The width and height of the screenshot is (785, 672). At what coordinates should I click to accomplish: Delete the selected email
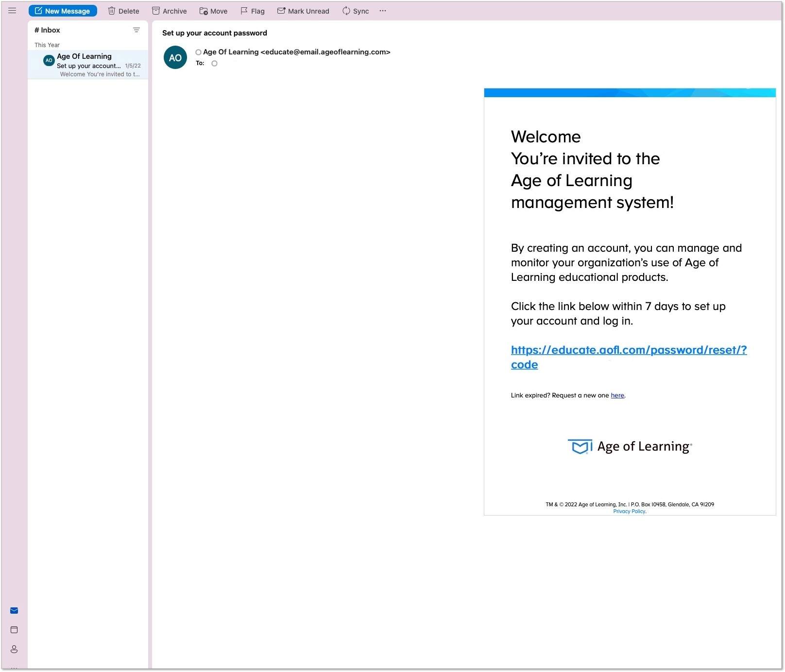point(123,11)
